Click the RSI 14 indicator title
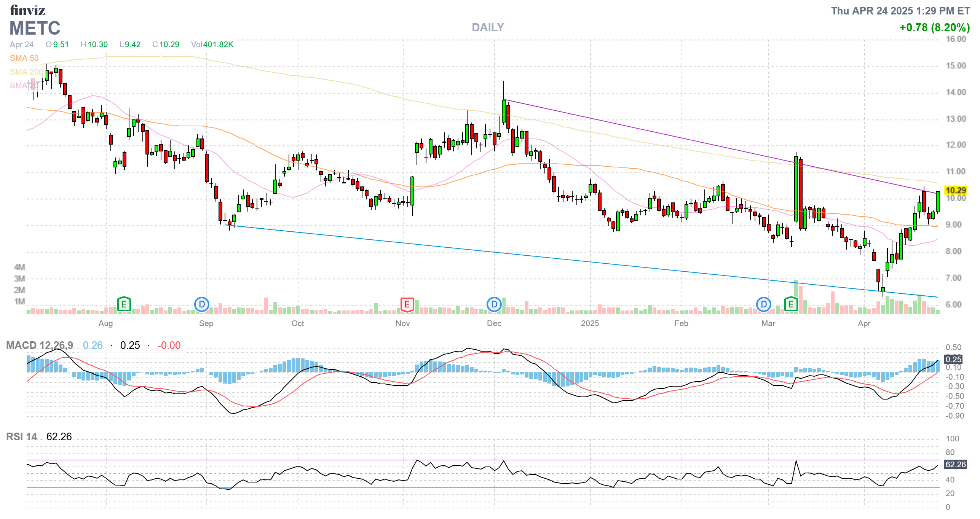This screenshot has width=980, height=519. (x=22, y=436)
